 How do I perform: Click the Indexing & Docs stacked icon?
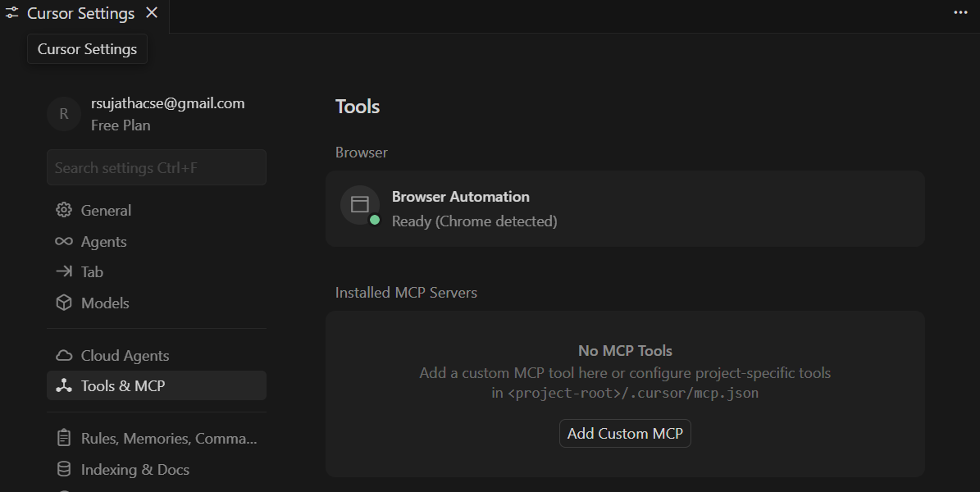pos(64,469)
